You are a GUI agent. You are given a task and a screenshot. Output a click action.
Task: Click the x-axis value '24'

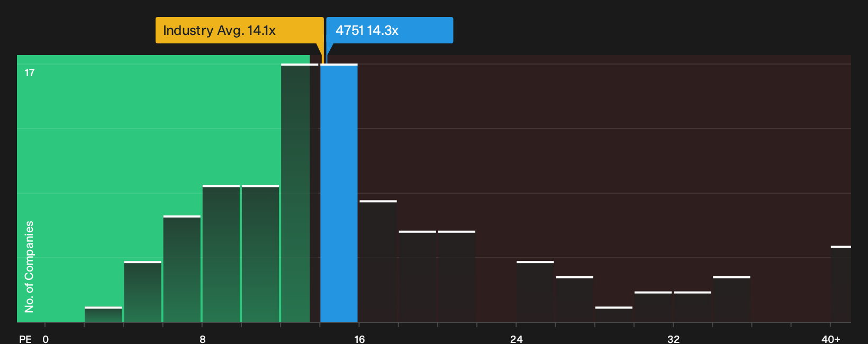click(x=517, y=339)
